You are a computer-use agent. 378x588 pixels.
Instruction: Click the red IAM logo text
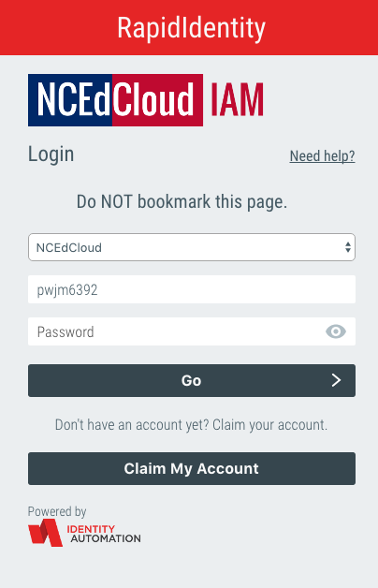coord(237,100)
